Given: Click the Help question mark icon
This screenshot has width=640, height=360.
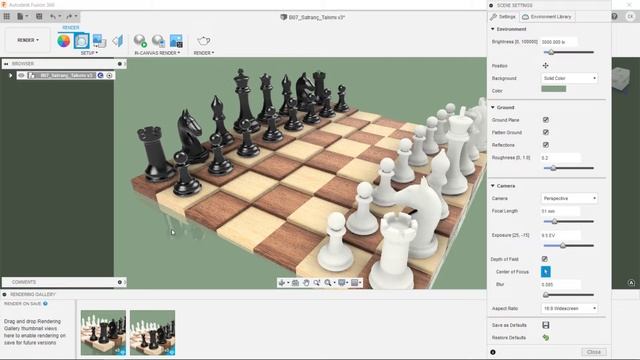Looking at the screenshot, I should pyautogui.click(x=614, y=16).
